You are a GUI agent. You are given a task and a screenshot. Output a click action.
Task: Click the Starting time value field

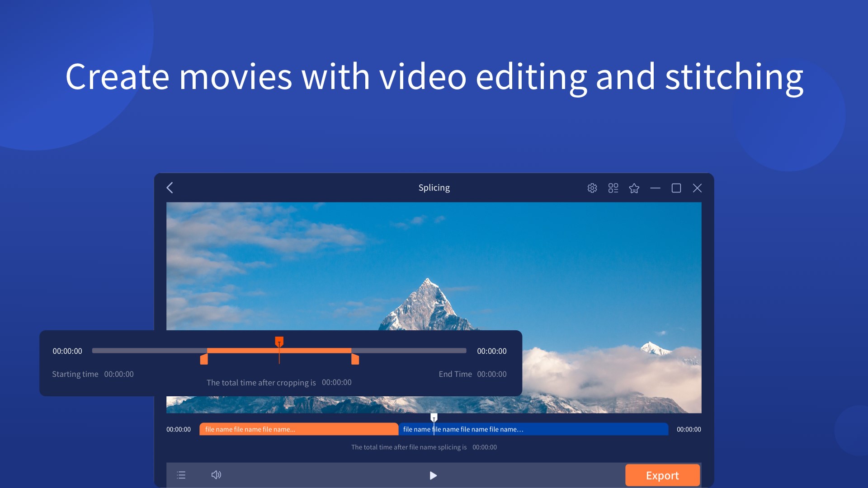click(x=119, y=374)
